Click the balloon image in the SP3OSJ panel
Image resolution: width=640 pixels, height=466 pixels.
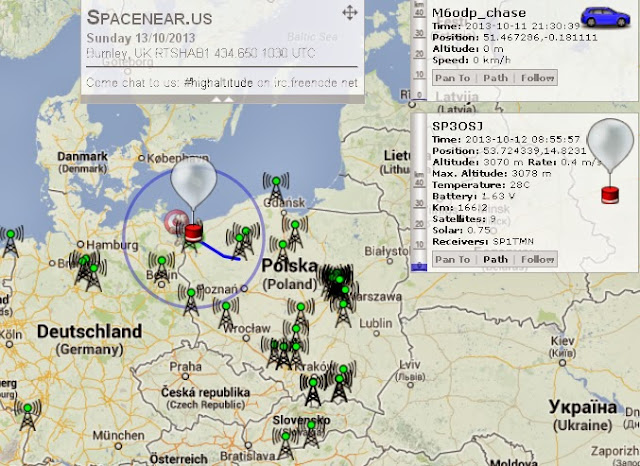click(610, 160)
